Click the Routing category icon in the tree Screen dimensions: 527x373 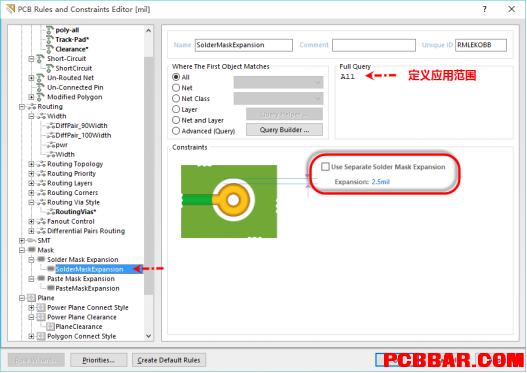point(32,107)
